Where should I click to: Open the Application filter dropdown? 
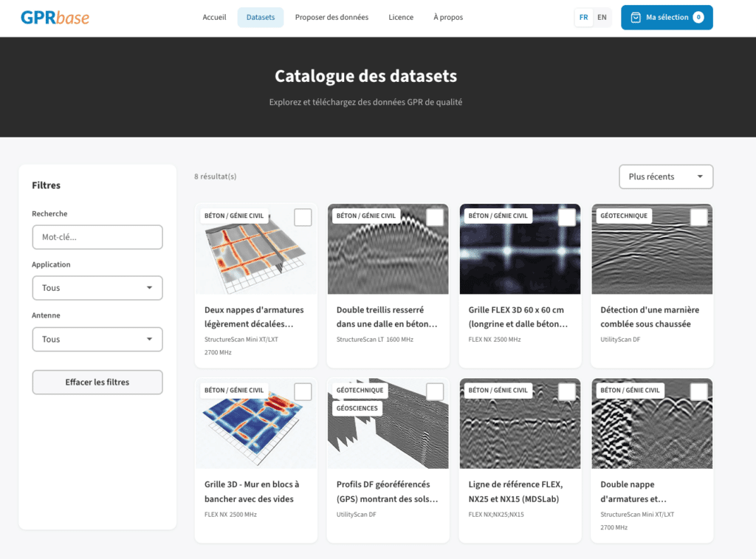tap(97, 288)
